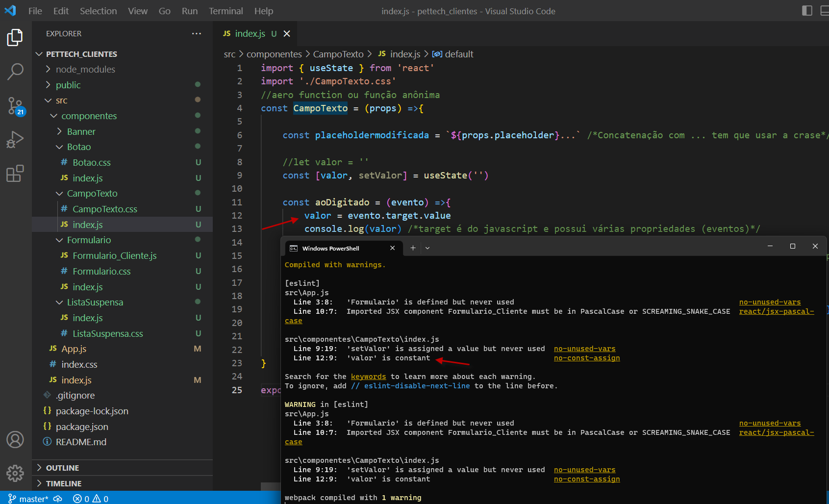The width and height of the screenshot is (829, 504).
Task: Click Synchronize Changes cloud icon in status bar
Action: [58, 499]
